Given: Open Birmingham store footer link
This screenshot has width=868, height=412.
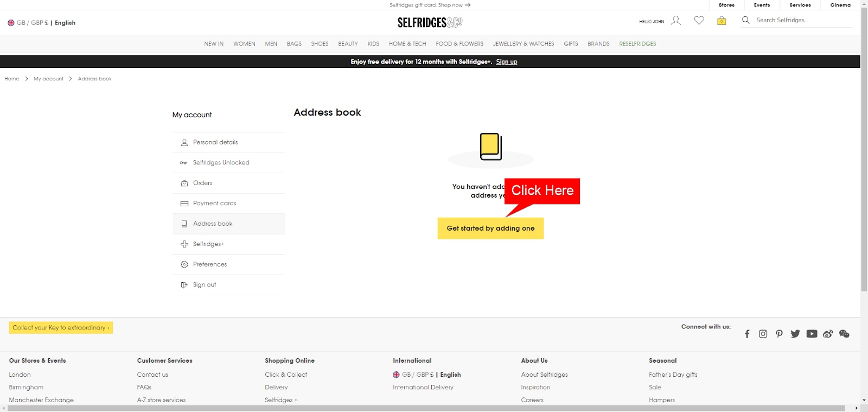Looking at the screenshot, I should click(26, 388).
